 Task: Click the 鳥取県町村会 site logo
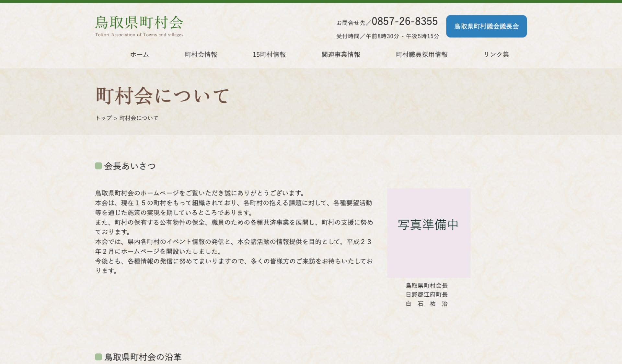pos(139,26)
